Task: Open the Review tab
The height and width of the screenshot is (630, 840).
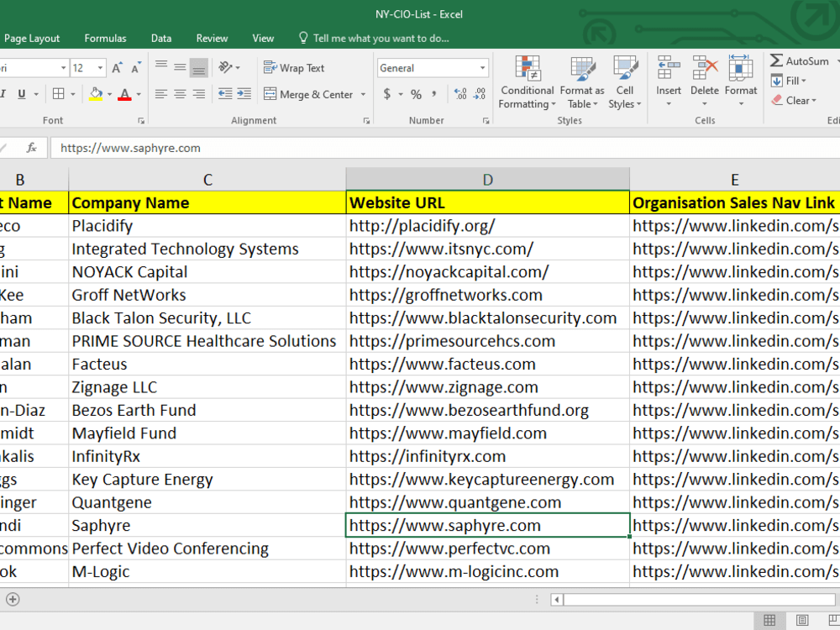Action: click(x=212, y=38)
